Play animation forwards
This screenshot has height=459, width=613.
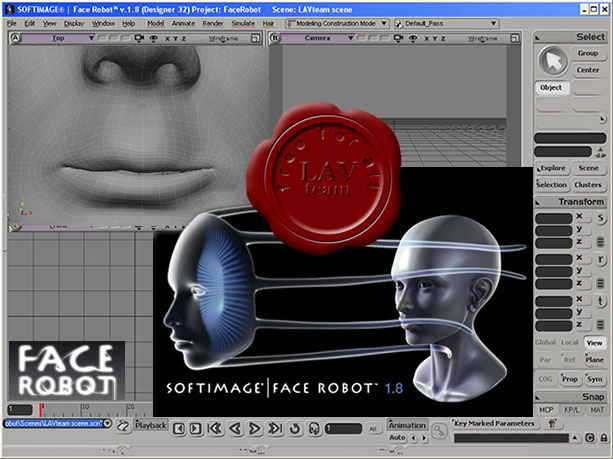point(255,429)
